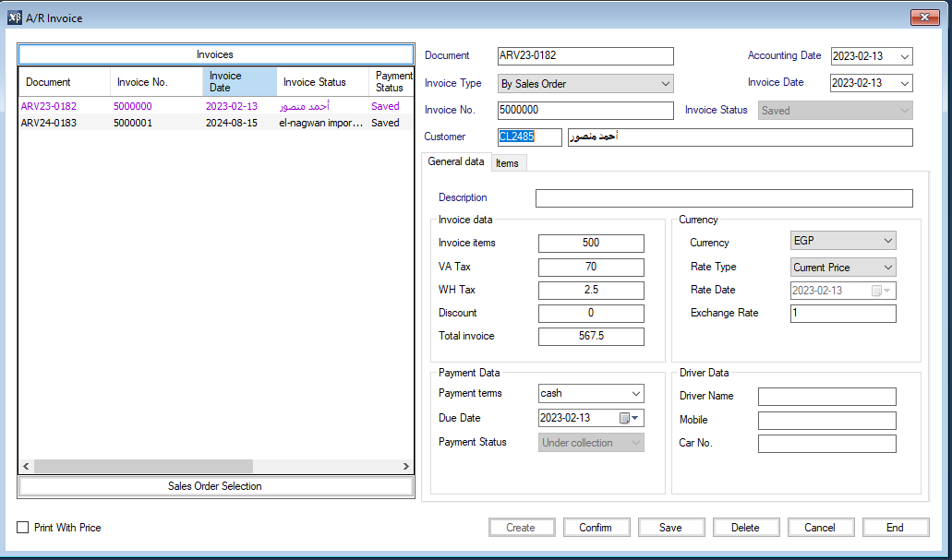Toggle the Print With Price checkbox

click(22, 527)
